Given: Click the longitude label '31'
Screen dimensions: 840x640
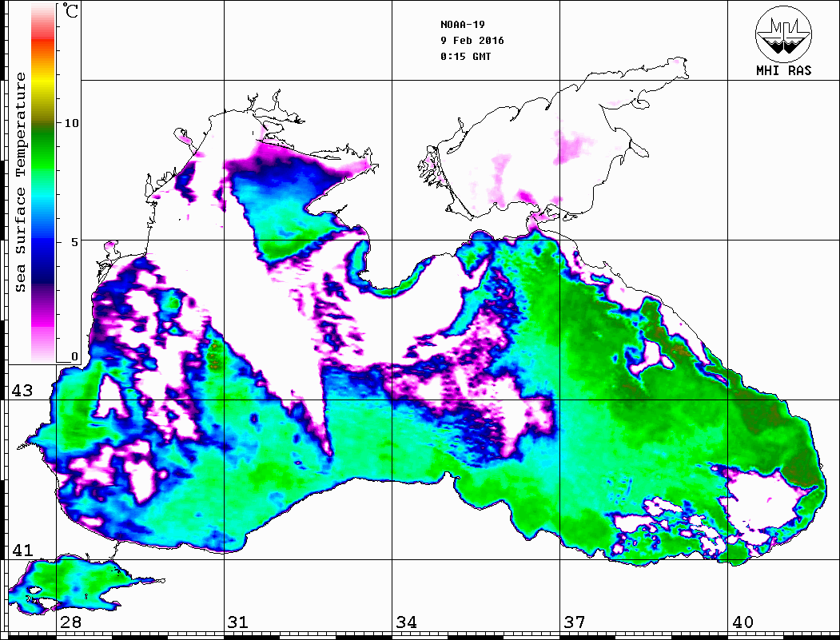Looking at the screenshot, I should point(238,622).
